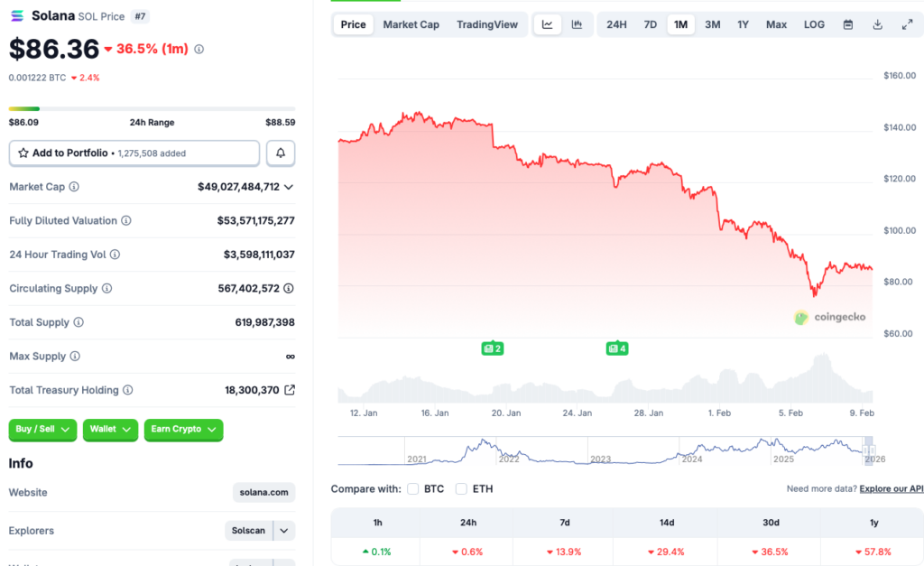The width and height of the screenshot is (924, 566).
Task: Toggle LOG scale on the chart
Action: pos(813,24)
